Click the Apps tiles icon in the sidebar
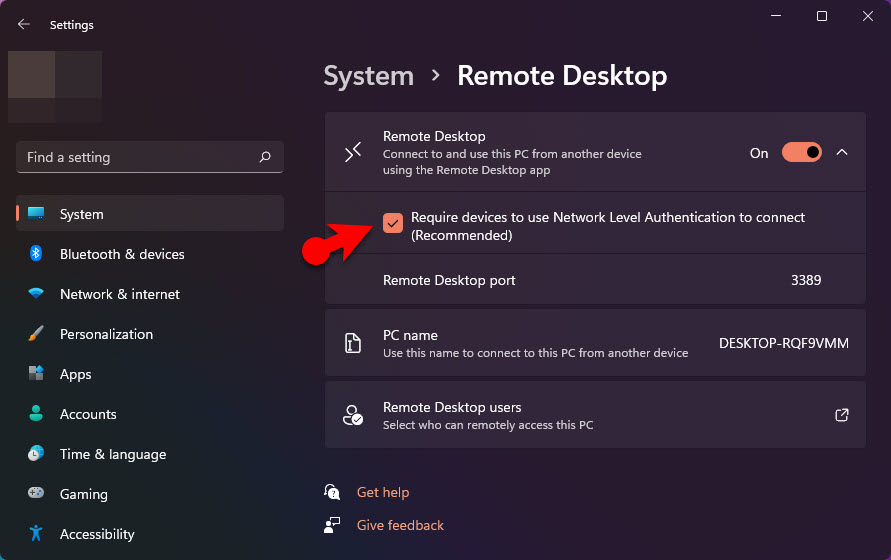 (36, 373)
